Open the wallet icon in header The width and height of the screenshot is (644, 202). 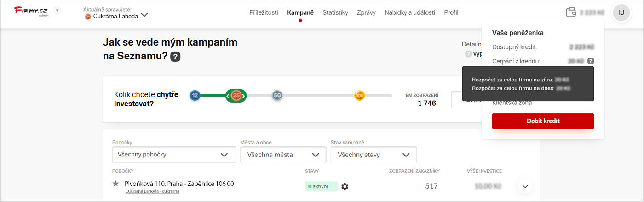[x=571, y=12]
